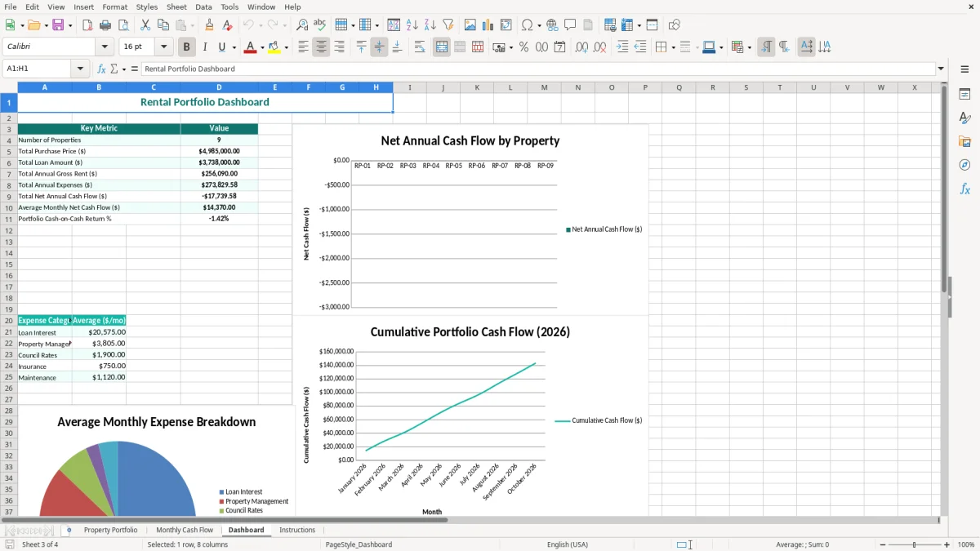
Task: Click row header 11
Action: 8,219
